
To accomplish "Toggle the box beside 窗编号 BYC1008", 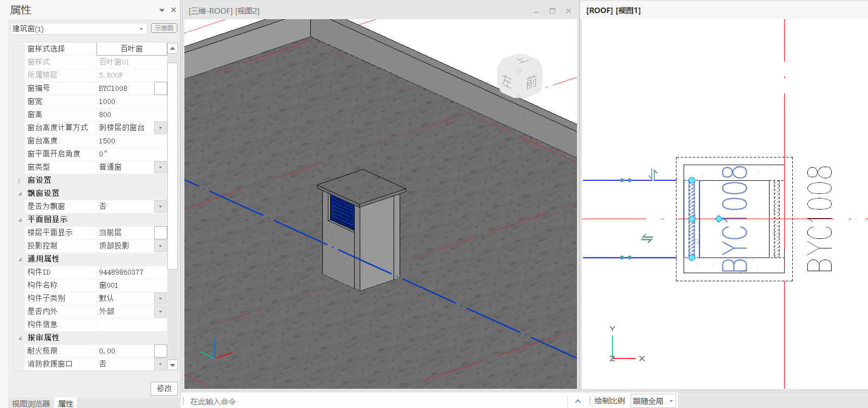I will (x=160, y=88).
